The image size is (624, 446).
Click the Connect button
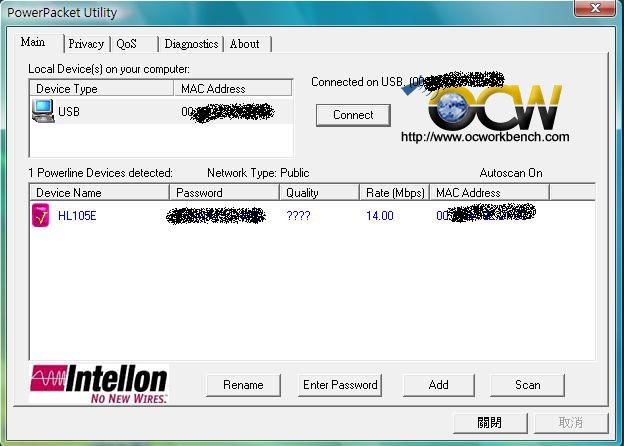coord(353,115)
